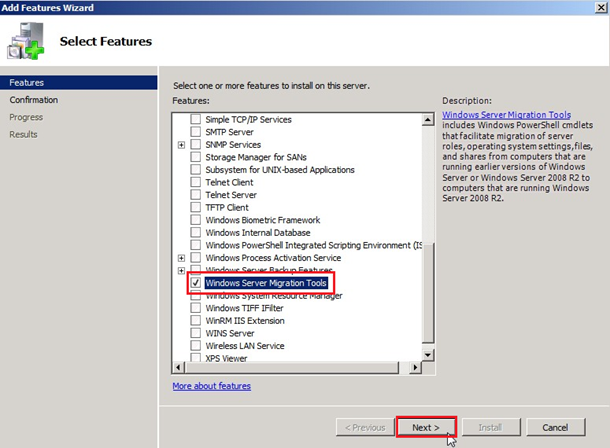Click the Next > button

click(x=426, y=427)
